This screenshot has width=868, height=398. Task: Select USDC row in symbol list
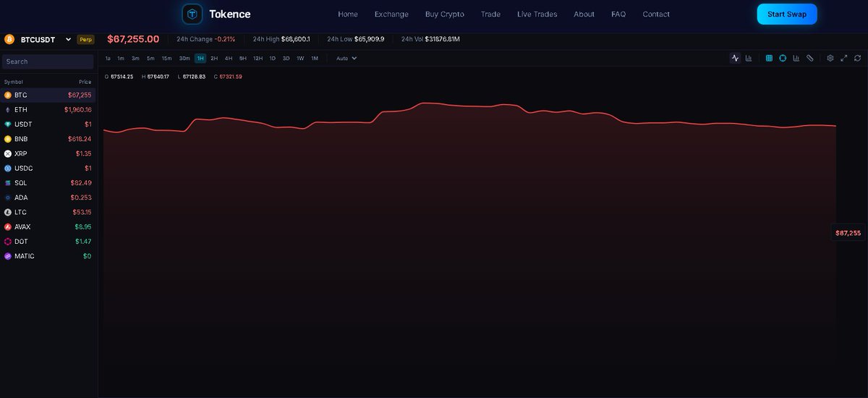48,168
